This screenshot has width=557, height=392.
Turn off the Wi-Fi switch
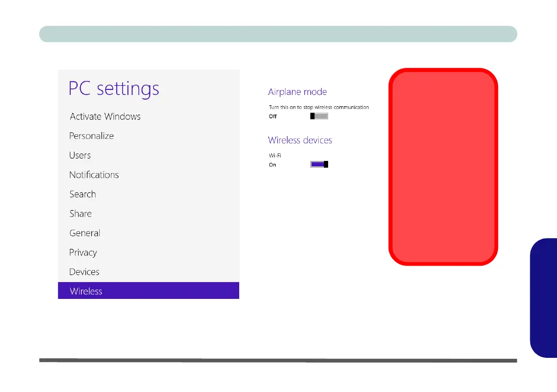tap(319, 164)
